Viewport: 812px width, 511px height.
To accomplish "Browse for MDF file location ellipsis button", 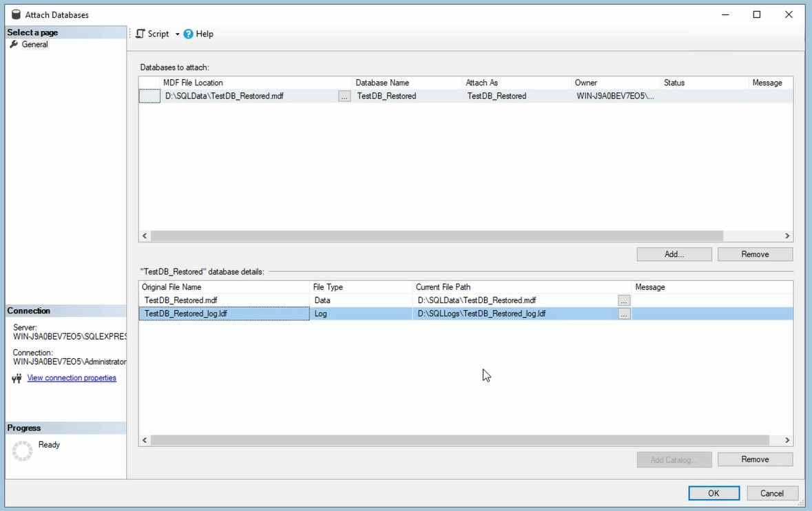I will click(344, 96).
